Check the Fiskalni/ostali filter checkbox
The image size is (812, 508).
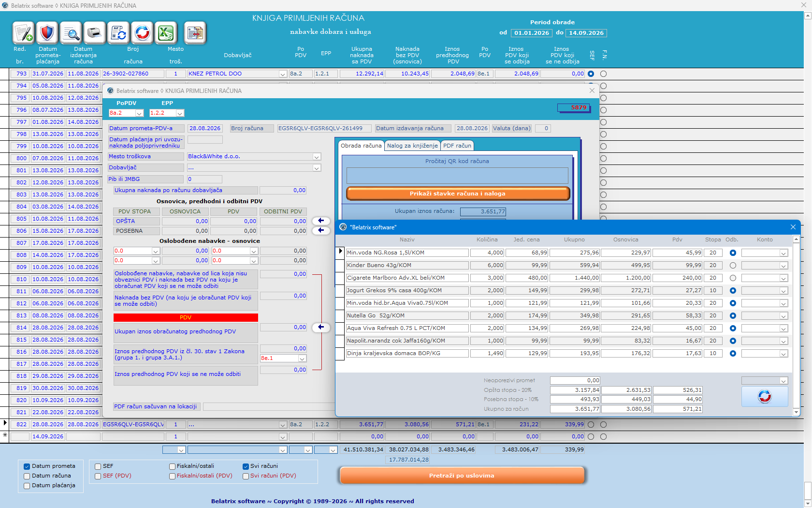tap(172, 466)
